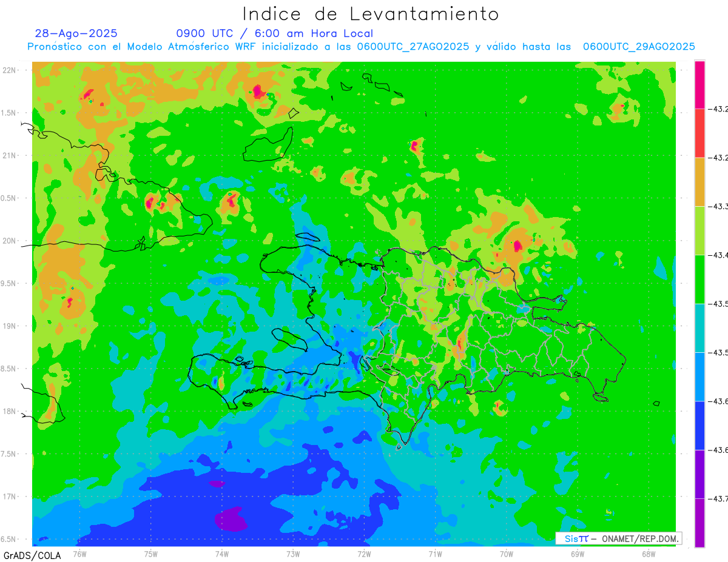
Task: Pick the magenta swatch on the color scale
Action: (x=699, y=85)
